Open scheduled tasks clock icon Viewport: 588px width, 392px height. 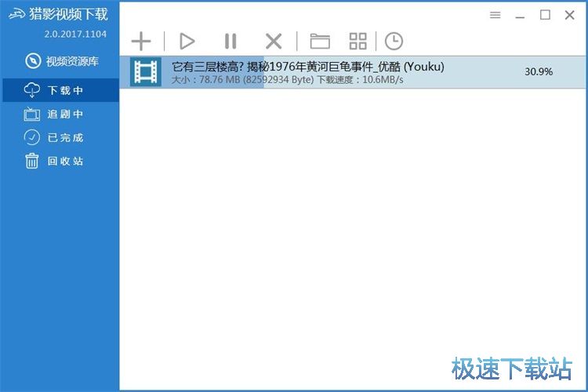click(394, 41)
